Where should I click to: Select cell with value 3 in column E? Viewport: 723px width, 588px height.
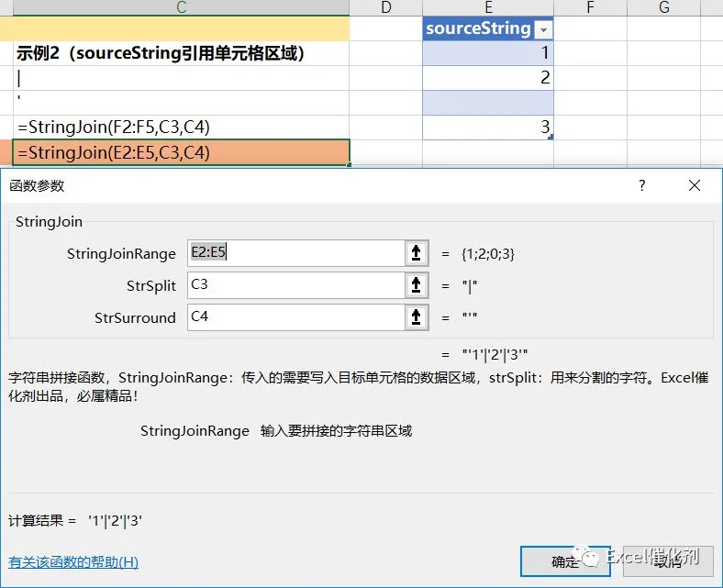[x=488, y=128]
